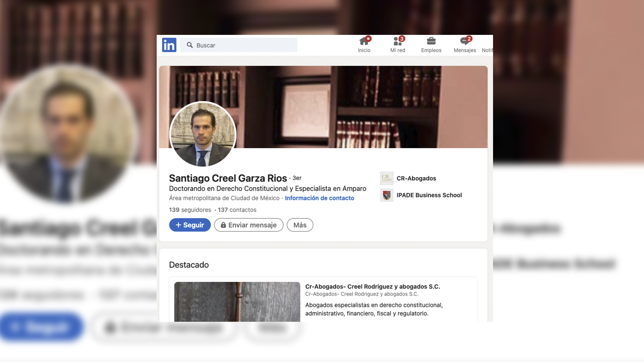The width and height of the screenshot is (644, 362).
Task: Click the Doctorando en Derecho Constitucional headline
Action: click(x=268, y=188)
